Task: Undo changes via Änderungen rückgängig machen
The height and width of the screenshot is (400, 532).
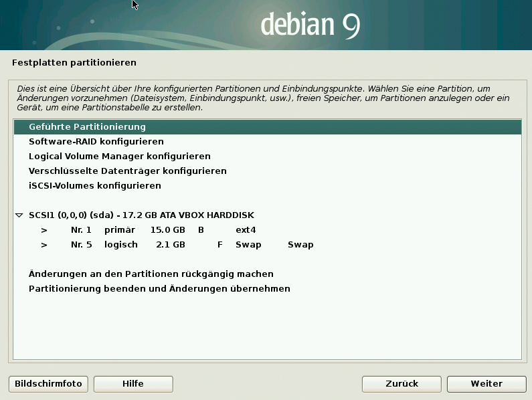Action: pyautogui.click(x=151, y=274)
